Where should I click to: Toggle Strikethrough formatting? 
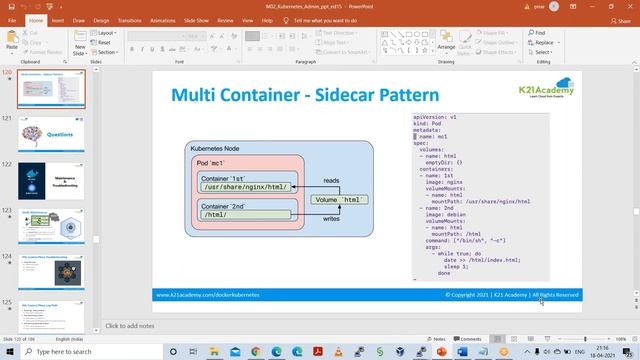(172, 49)
